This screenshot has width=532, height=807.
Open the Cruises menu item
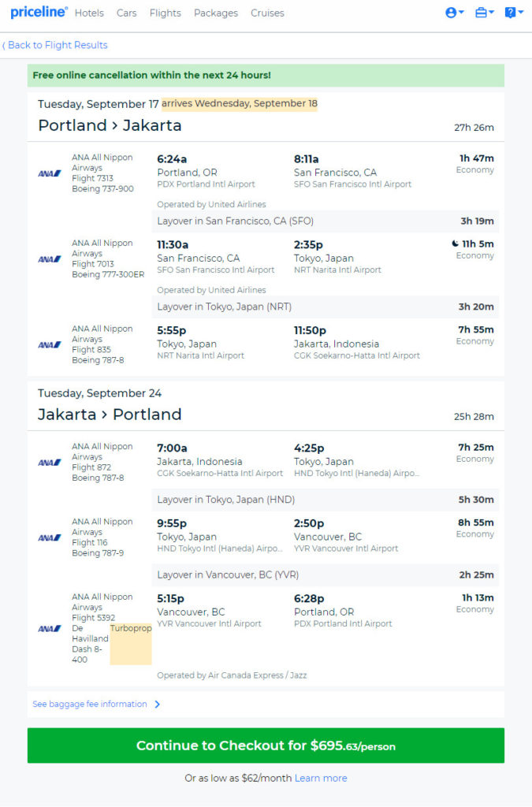point(267,13)
